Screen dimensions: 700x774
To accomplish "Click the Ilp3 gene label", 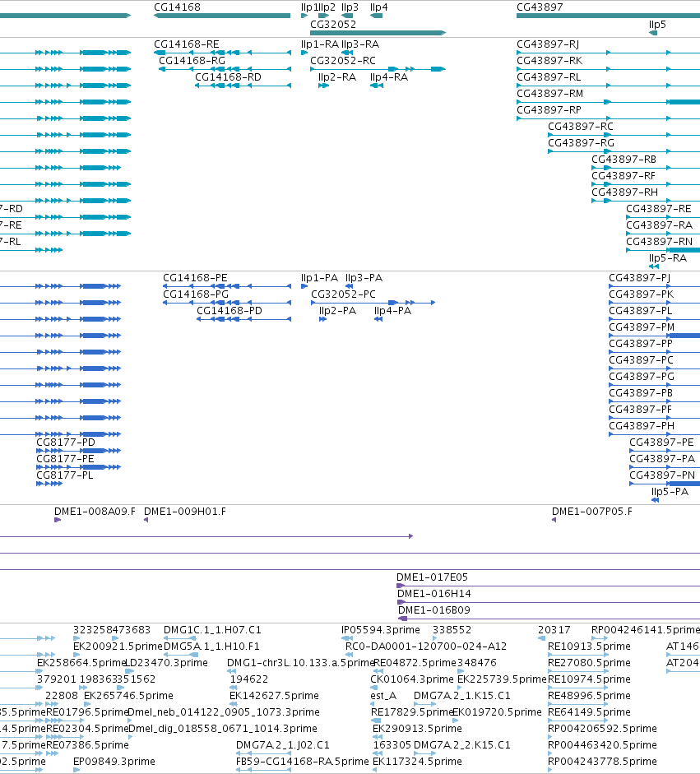I will point(350,7).
